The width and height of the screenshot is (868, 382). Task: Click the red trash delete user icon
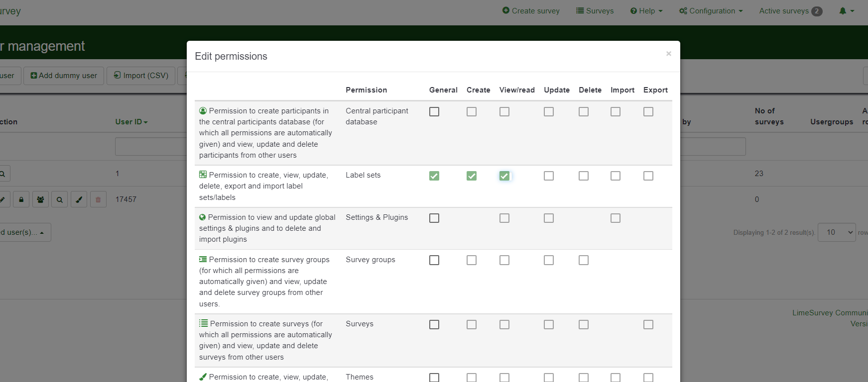(x=98, y=199)
